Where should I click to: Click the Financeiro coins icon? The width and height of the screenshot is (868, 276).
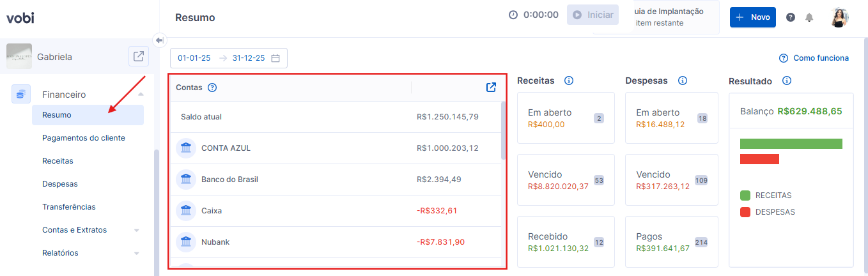[21, 95]
